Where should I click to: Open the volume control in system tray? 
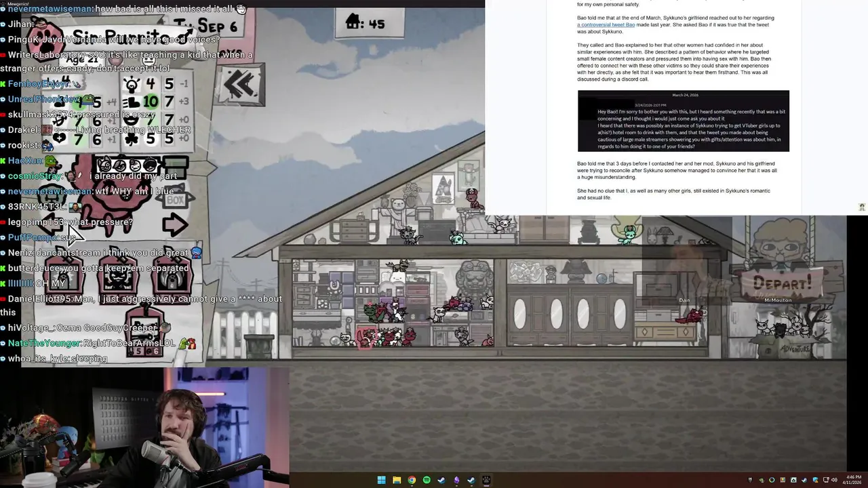point(834,480)
